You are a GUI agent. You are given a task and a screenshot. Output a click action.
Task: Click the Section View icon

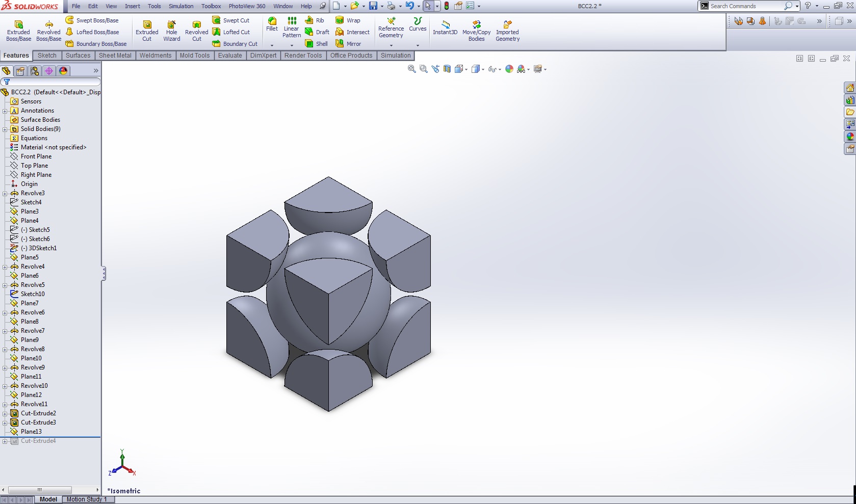pyautogui.click(x=447, y=69)
